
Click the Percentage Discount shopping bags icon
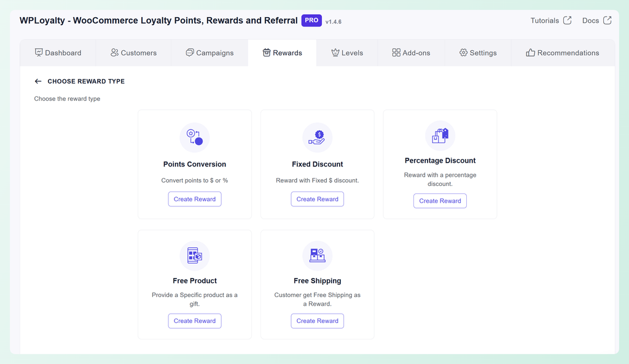click(x=440, y=136)
